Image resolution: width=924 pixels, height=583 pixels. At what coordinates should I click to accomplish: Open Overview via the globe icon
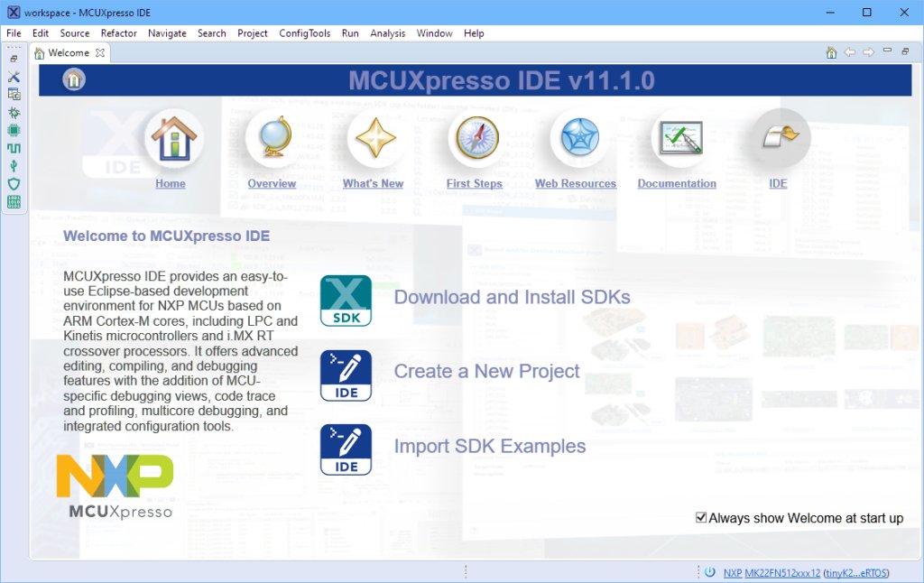[274, 138]
